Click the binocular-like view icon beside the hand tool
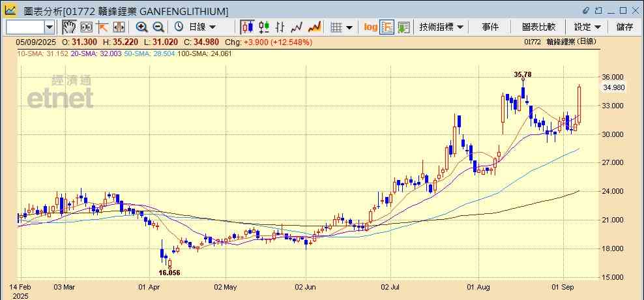 pyautogui.click(x=86, y=27)
